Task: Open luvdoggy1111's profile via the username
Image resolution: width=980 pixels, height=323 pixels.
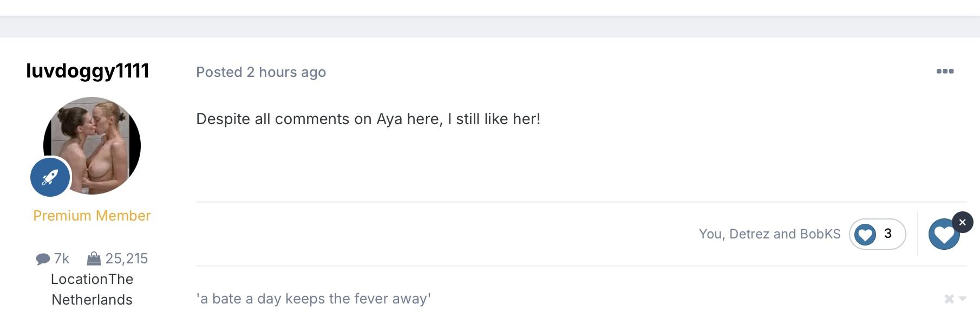Action: [88, 71]
